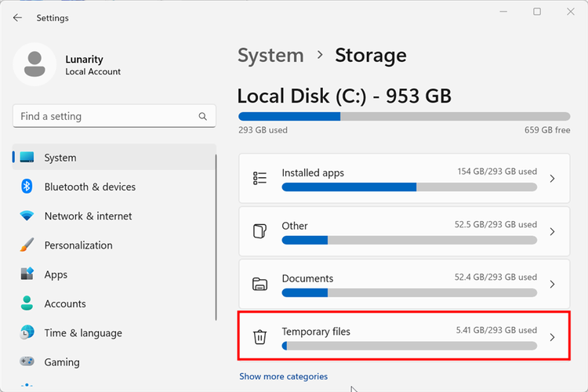Viewport: 588px width, 392px height.
Task: Click the Lunarity profile avatar
Action: (34, 64)
